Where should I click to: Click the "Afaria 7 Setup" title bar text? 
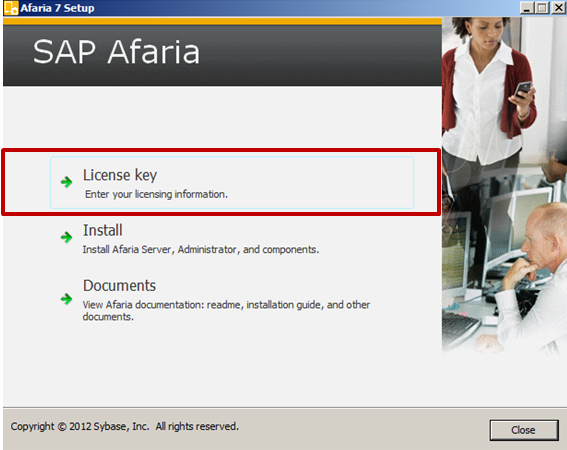tap(57, 8)
